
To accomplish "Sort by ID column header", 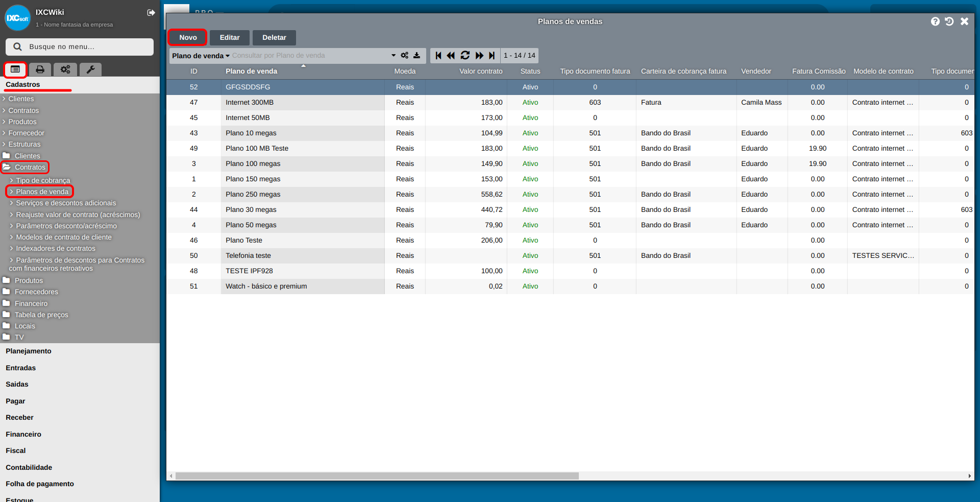I will click(x=194, y=71).
